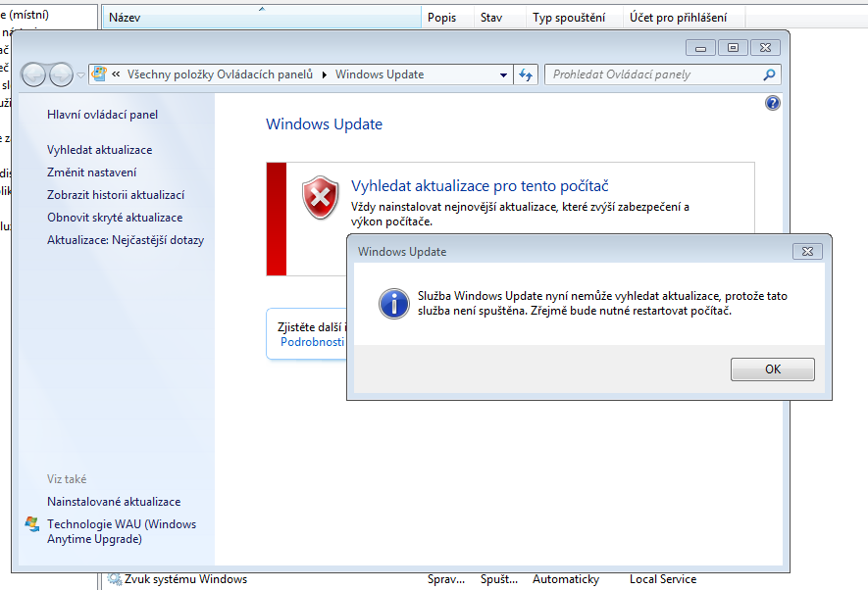
Task: Sort services by Stav column
Action: pyautogui.click(x=500, y=17)
